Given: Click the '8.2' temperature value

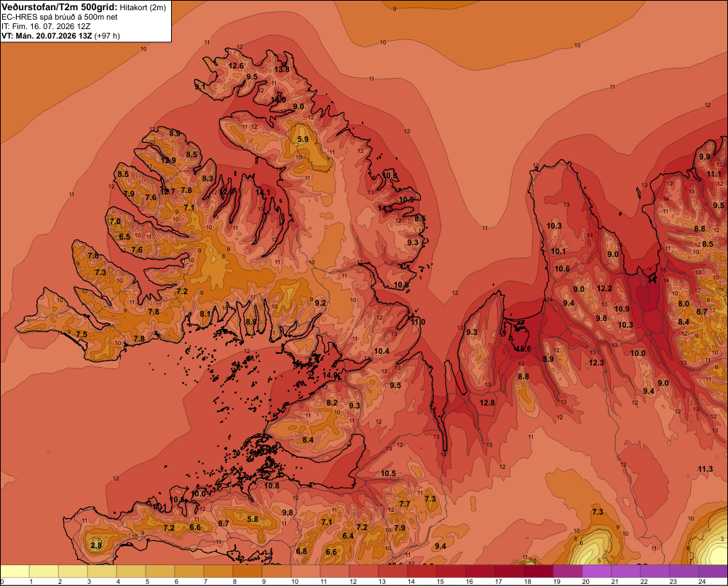Looking at the screenshot, I should (x=332, y=403).
